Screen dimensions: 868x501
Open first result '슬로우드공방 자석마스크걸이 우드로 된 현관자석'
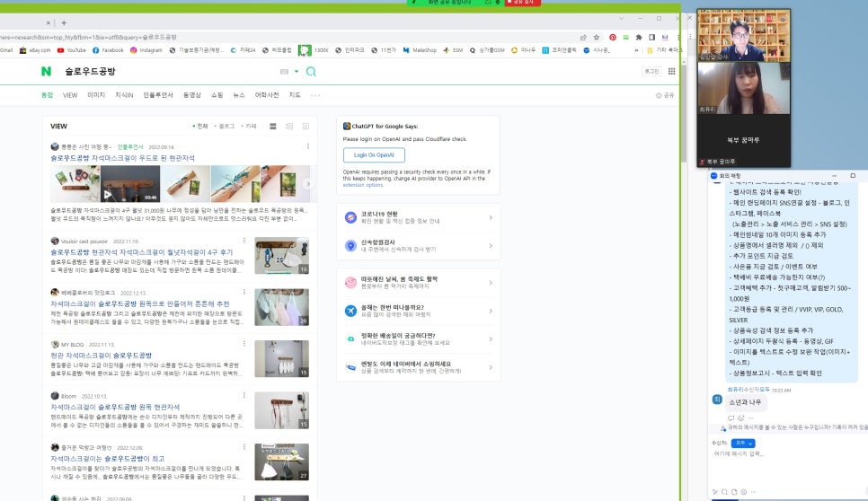point(123,158)
